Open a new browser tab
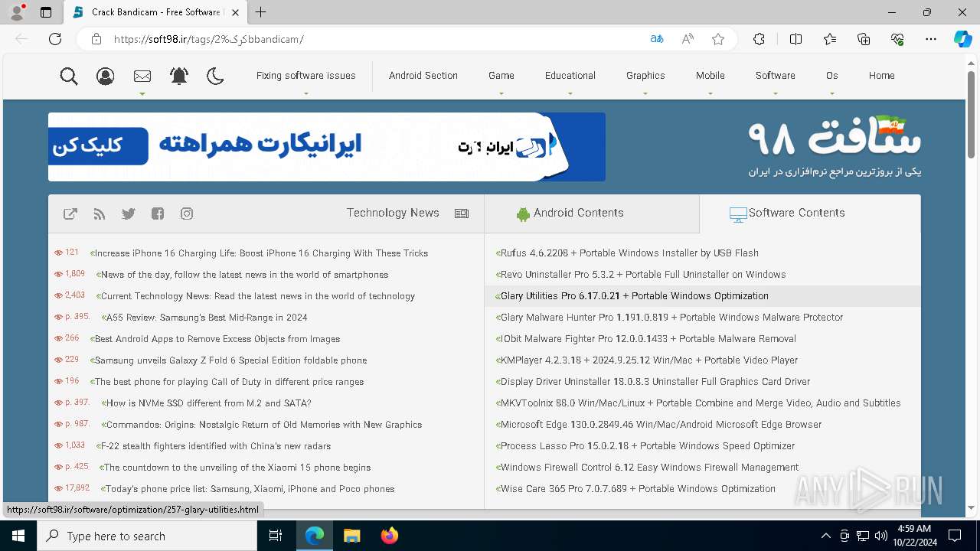Image resolution: width=980 pixels, height=551 pixels. (x=260, y=12)
